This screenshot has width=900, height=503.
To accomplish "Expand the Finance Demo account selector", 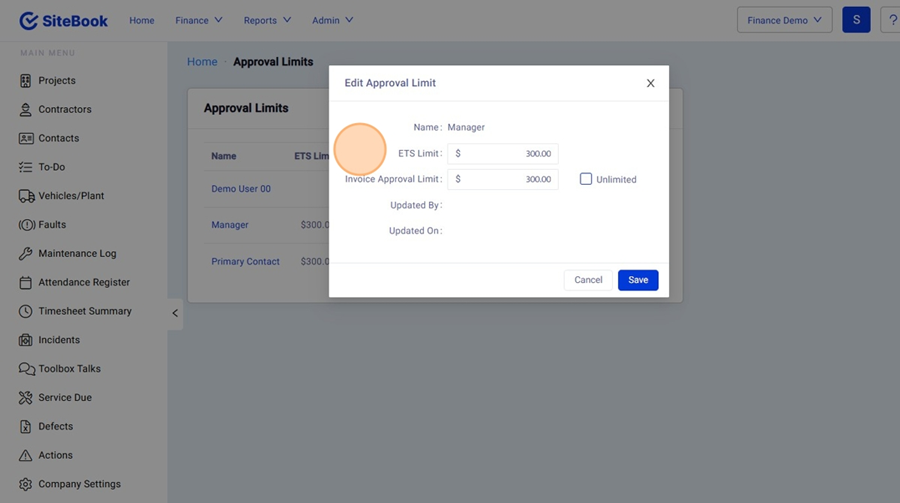I will coord(784,20).
